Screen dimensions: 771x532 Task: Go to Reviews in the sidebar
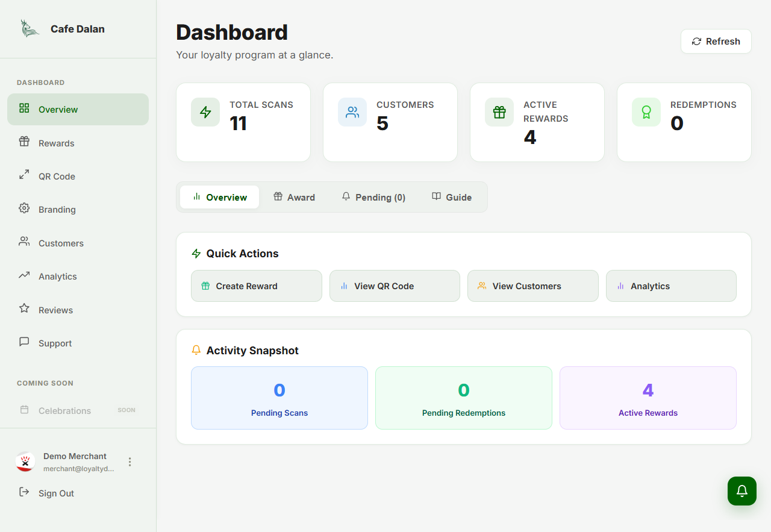[55, 310]
